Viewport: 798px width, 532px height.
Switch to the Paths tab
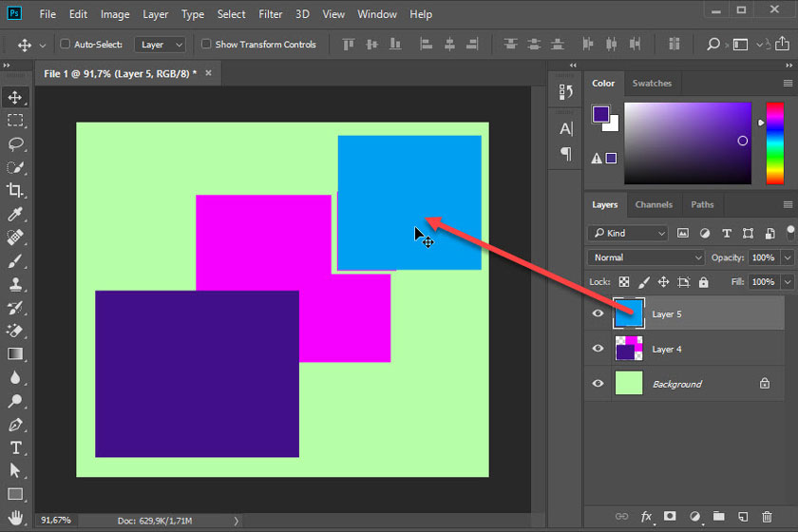[702, 204]
